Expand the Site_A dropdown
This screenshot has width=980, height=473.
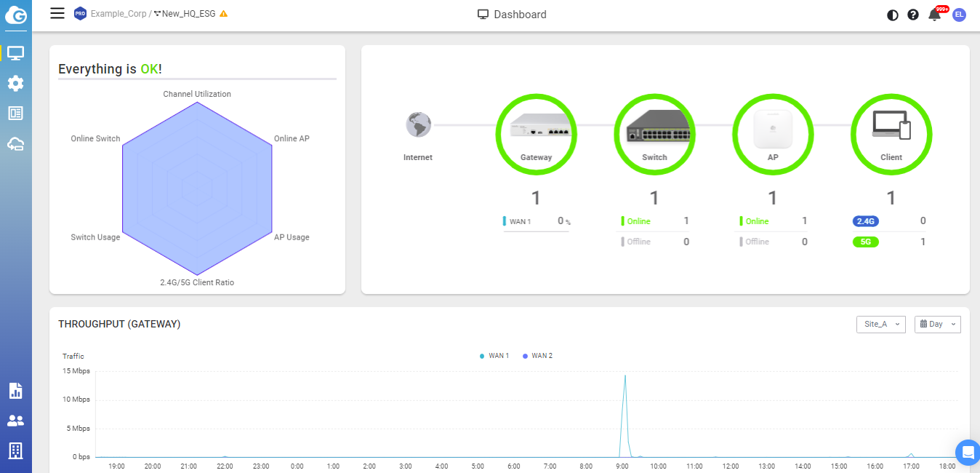coord(880,324)
